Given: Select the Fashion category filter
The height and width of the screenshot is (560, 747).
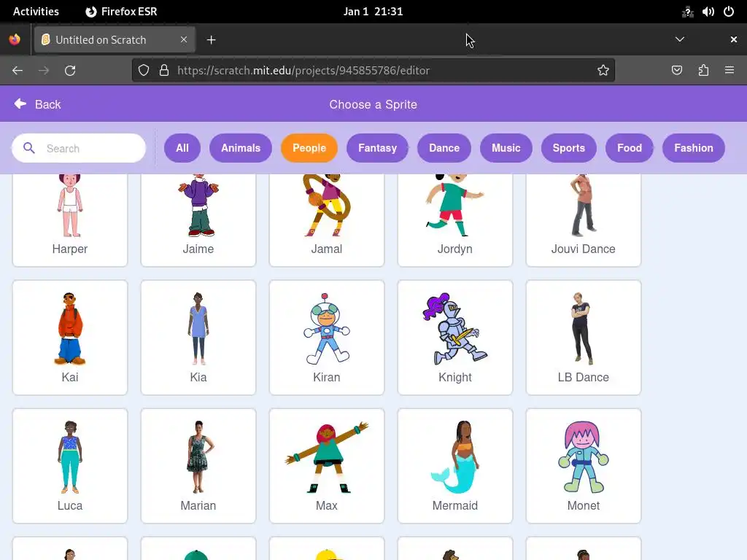Looking at the screenshot, I should pos(694,148).
